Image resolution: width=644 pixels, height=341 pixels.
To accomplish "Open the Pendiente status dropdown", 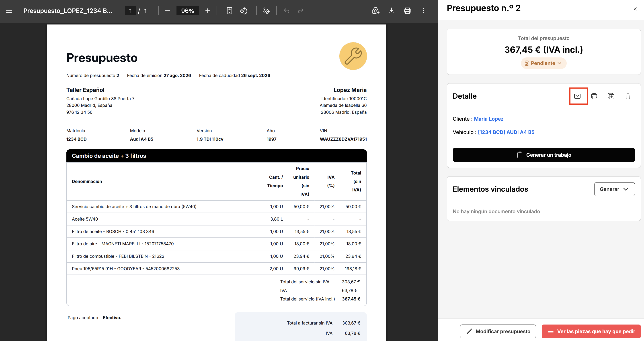I will [x=544, y=63].
